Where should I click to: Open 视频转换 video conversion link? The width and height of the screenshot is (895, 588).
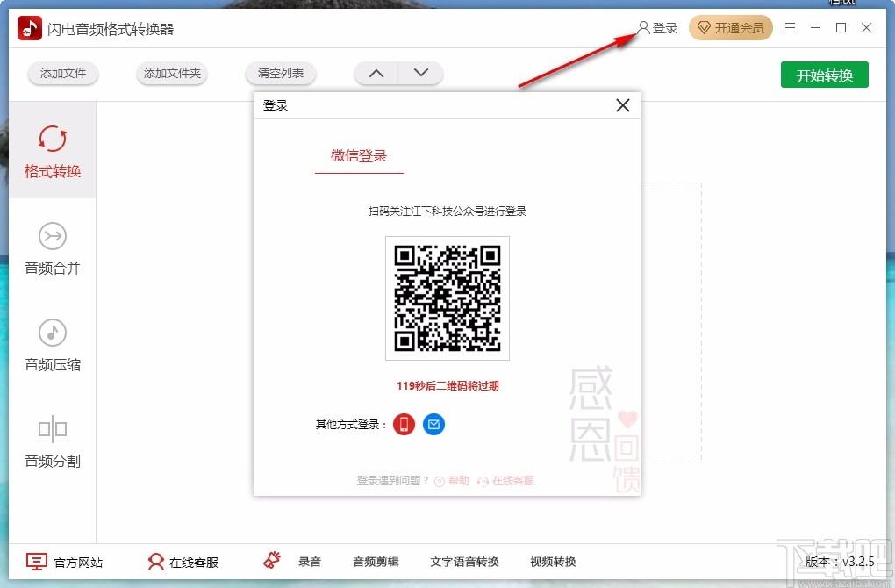pos(553,562)
